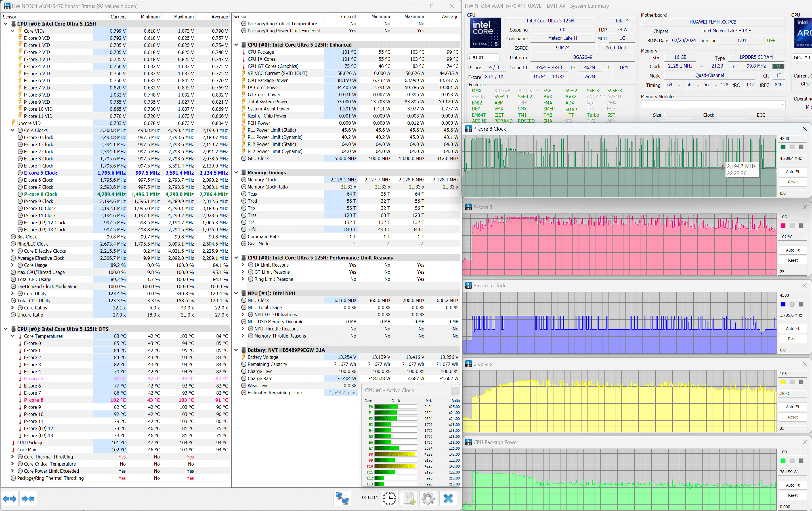Click the green color swatch on P-core 8 Clock graph

coord(783,147)
